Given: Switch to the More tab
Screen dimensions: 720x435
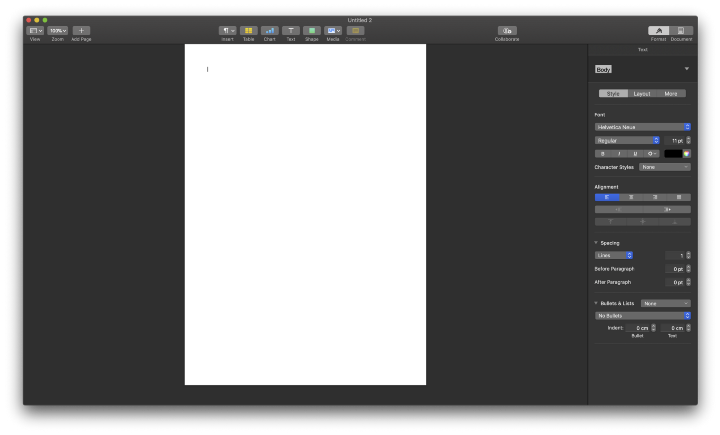Looking at the screenshot, I should [x=671, y=94].
